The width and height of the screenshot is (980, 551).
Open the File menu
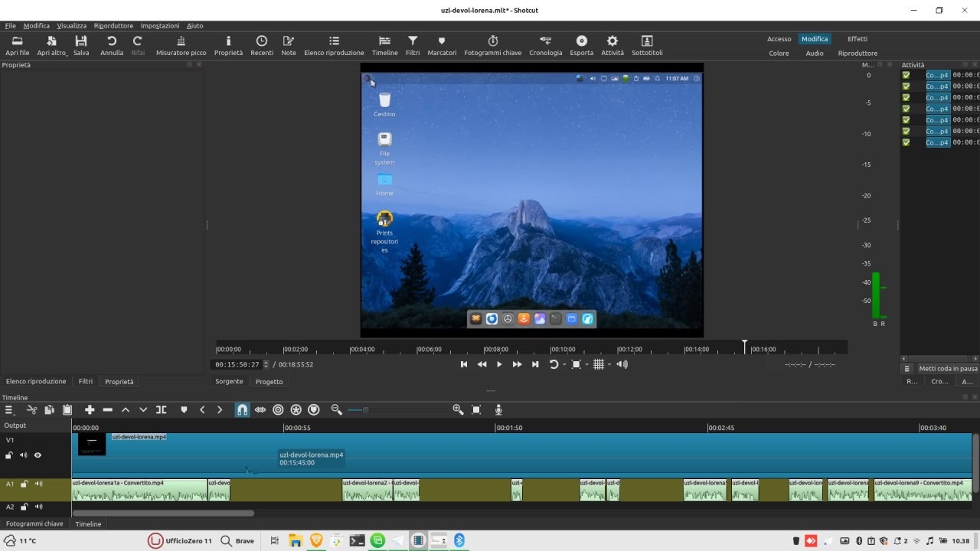pos(11,25)
